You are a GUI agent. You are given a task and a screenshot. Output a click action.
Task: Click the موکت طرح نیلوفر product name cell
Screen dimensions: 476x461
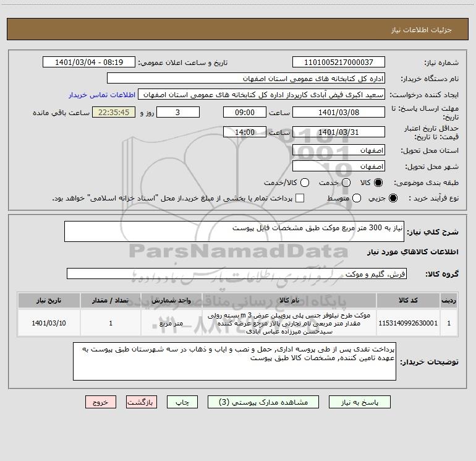[289, 323]
